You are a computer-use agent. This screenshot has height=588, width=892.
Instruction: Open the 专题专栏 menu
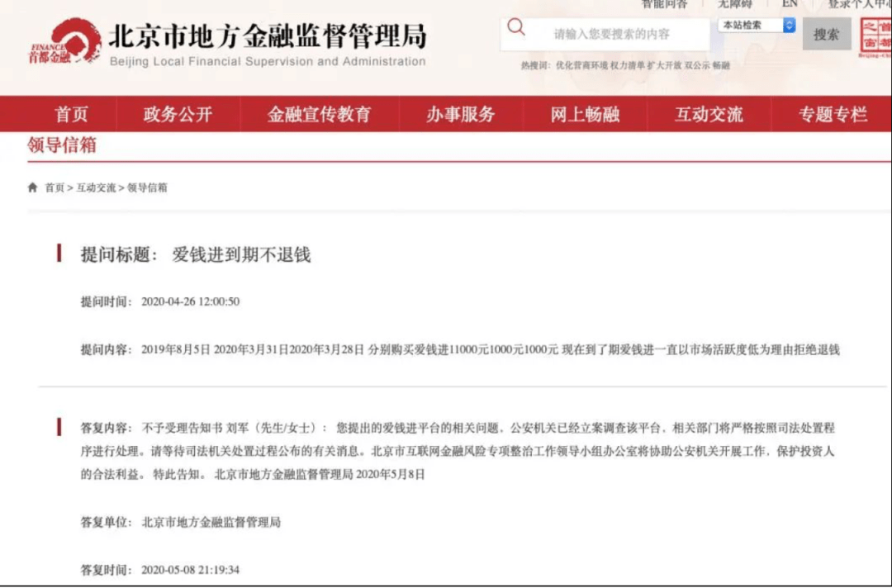833,114
